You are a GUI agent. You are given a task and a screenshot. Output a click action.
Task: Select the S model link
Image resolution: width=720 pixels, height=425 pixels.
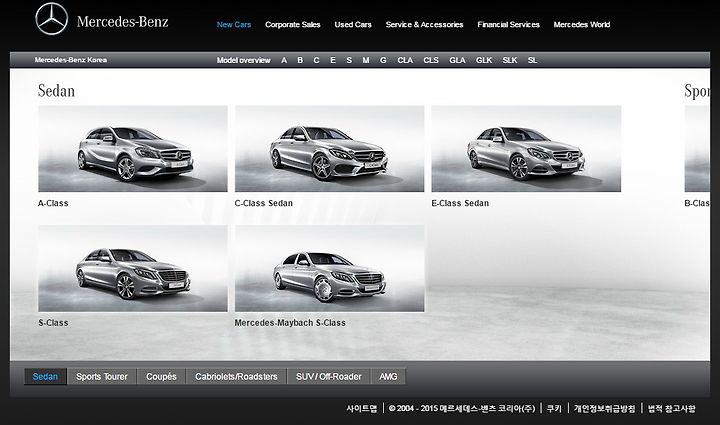click(349, 60)
